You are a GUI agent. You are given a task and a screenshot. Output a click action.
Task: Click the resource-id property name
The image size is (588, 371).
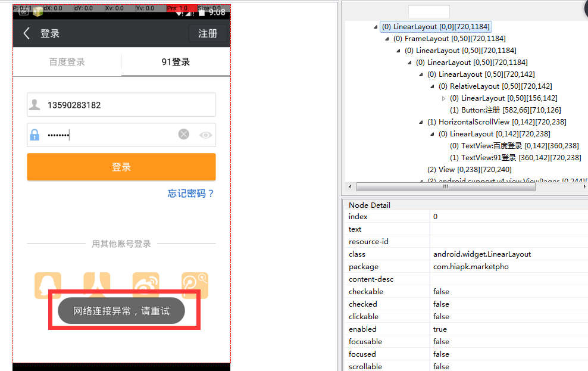(368, 242)
